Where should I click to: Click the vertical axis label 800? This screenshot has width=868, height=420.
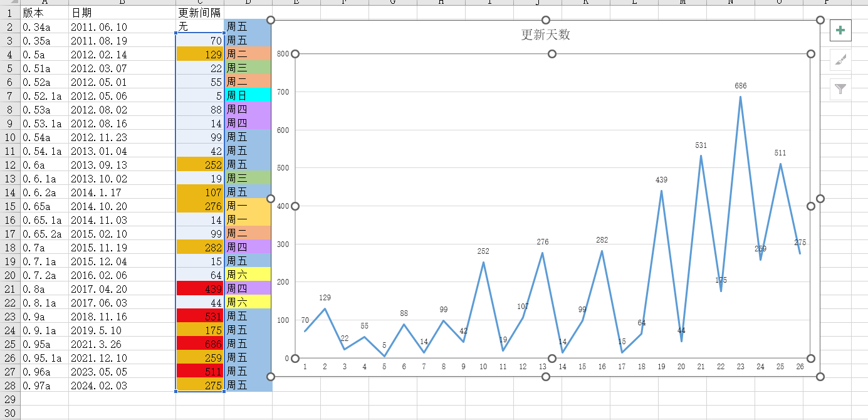(283, 54)
